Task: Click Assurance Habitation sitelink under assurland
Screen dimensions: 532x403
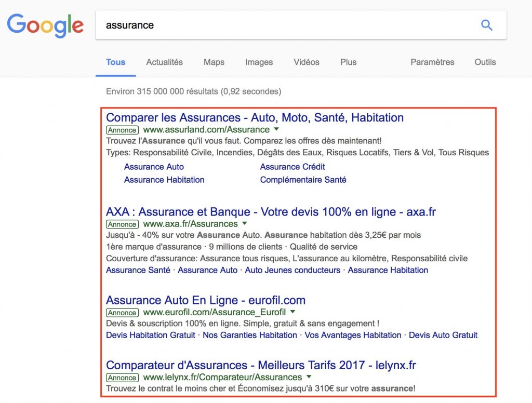Action: coord(164,180)
